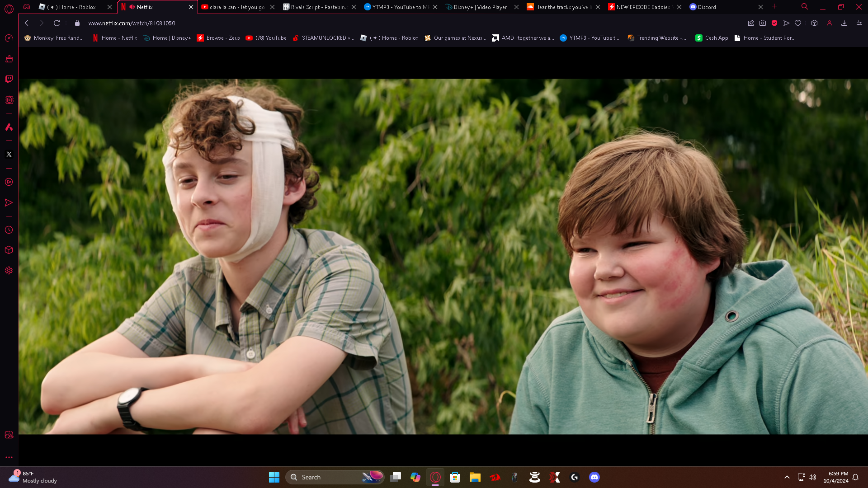Screen dimensions: 868x488
Task: Open X (Twitter) sidebar panel
Action: pos(9,155)
